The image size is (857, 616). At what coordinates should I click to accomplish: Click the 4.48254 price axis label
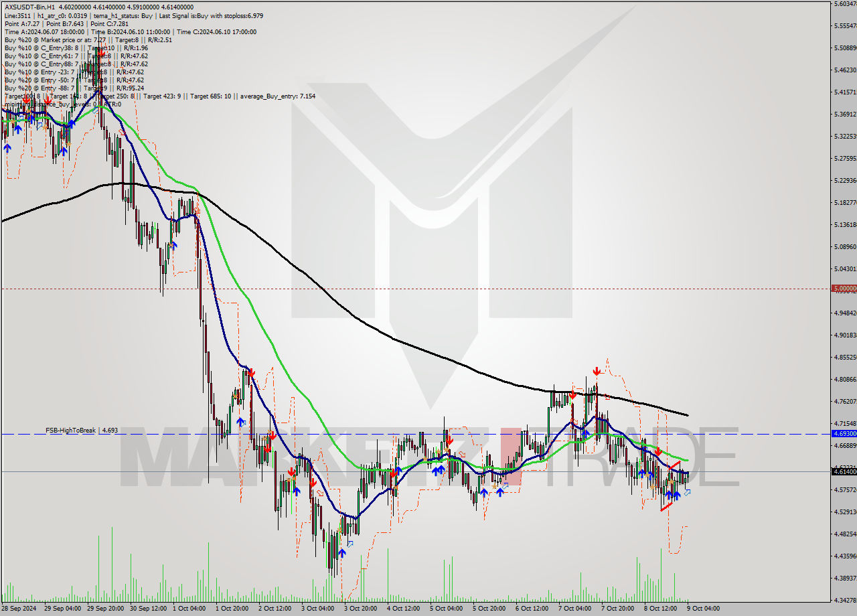click(845, 534)
